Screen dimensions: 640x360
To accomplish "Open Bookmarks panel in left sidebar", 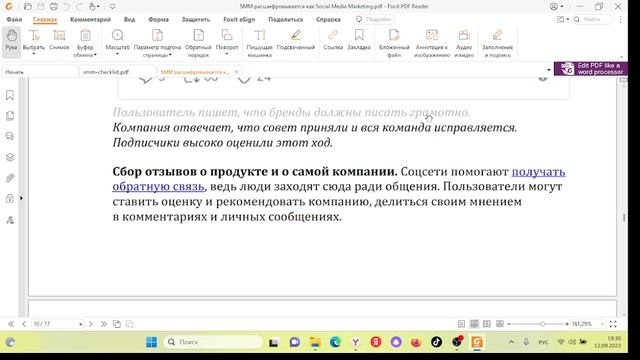I will pyautogui.click(x=10, y=95).
